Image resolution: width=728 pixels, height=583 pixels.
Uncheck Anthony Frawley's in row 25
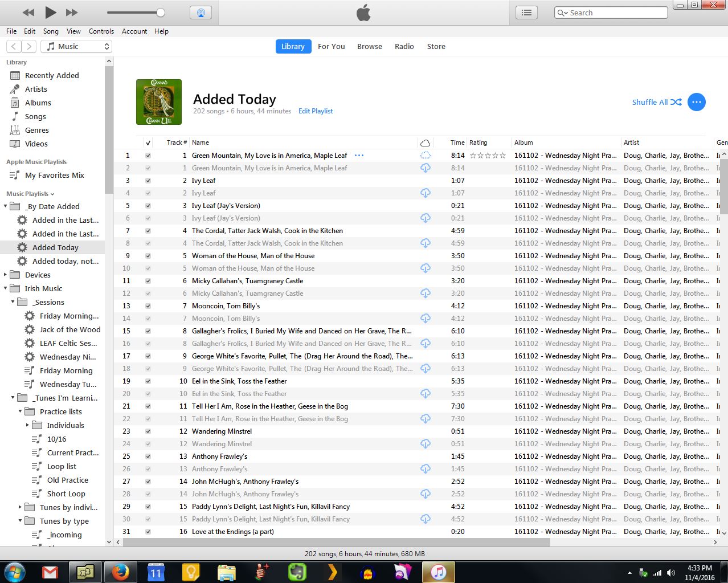[x=148, y=456]
